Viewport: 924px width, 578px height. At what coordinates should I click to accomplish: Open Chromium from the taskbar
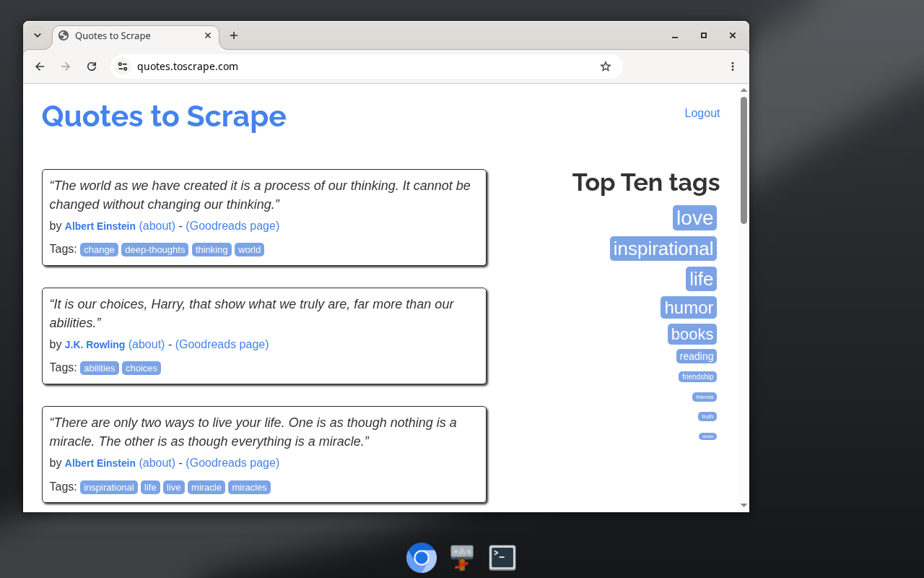click(x=422, y=558)
